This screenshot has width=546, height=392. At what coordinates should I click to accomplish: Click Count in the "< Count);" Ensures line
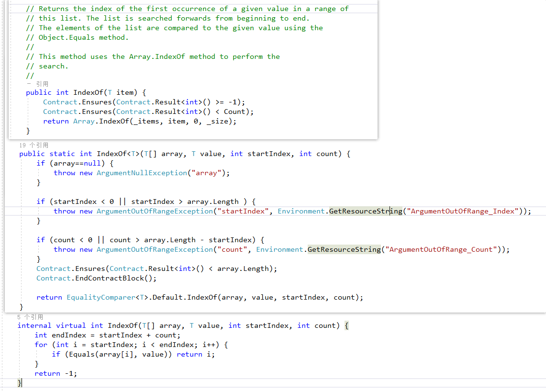pyautogui.click(x=234, y=112)
